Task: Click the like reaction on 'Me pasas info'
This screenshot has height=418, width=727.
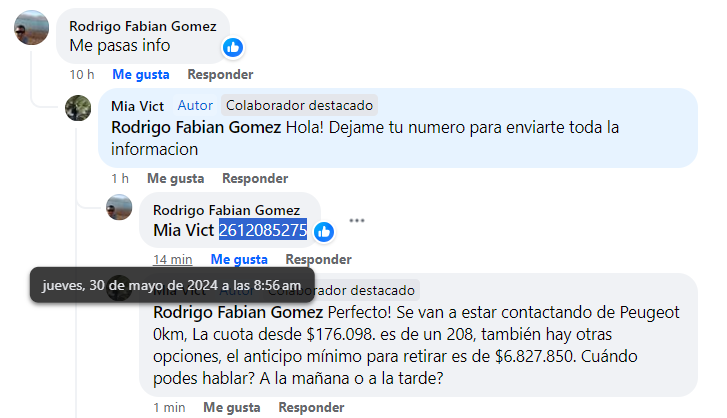Action: tap(232, 47)
